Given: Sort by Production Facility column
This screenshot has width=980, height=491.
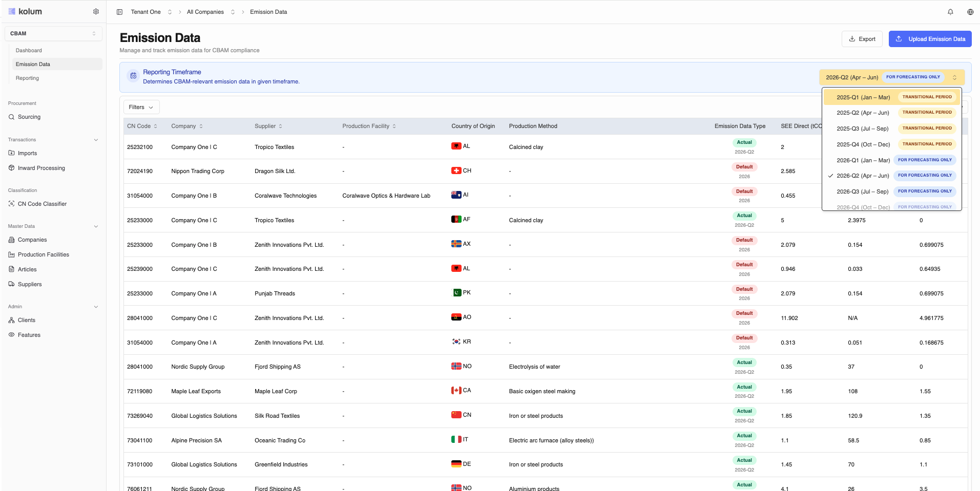Looking at the screenshot, I should pyautogui.click(x=369, y=126).
